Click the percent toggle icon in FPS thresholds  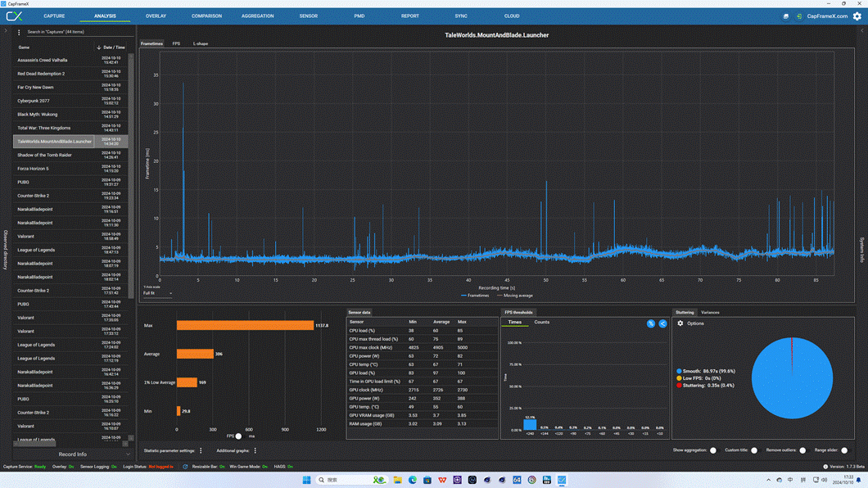point(650,323)
